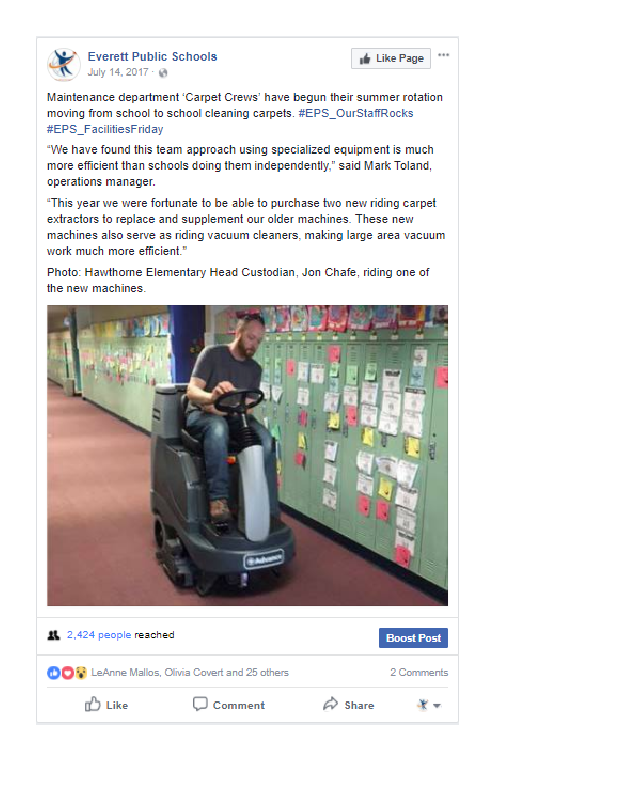Open the #EPS_OurStaffRocks hashtag
Viewport: 618px width, 800px height.
click(356, 113)
